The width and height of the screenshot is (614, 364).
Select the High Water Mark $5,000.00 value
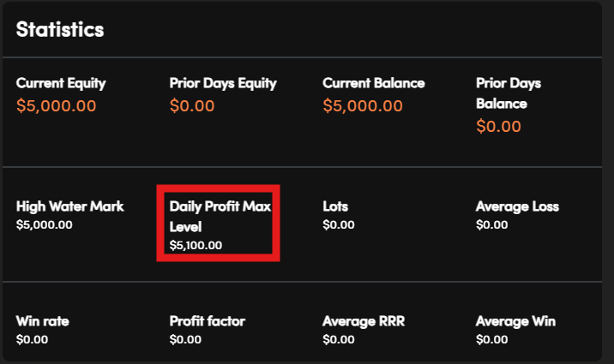[45, 224]
